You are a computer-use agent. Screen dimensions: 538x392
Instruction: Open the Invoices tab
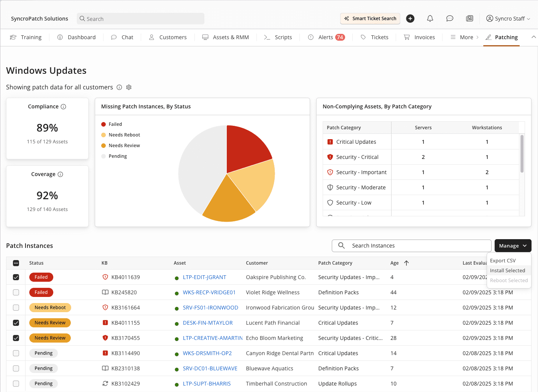419,37
